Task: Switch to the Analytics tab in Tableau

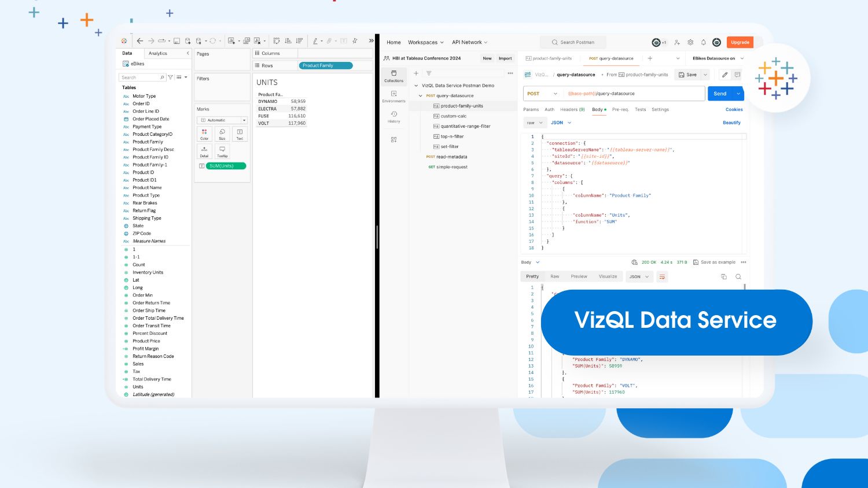Action: (x=157, y=53)
